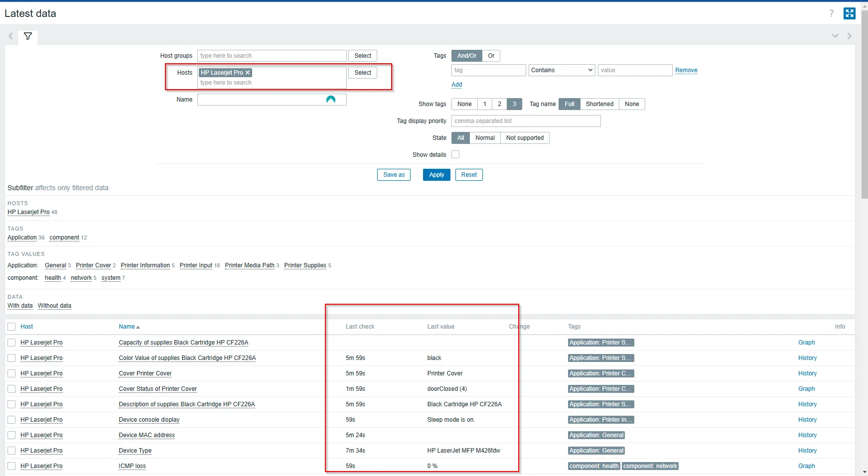
Task: Click the icon inside the Name field
Action: point(331,100)
